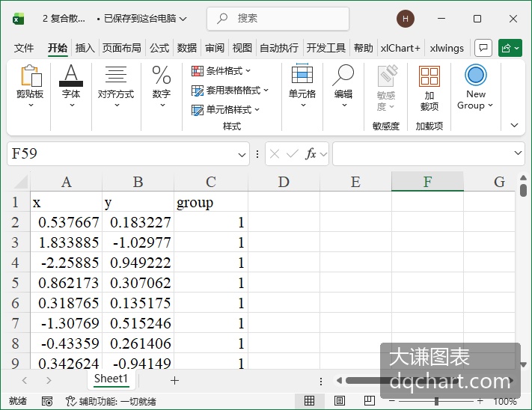Click the search box 搜索
Viewport: 532px width, 410px height.
point(278,18)
